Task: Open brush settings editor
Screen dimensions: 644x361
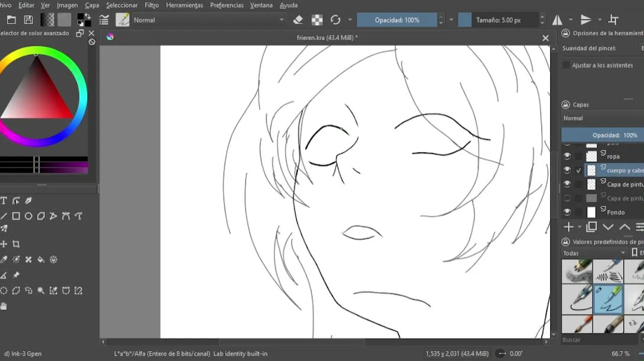Action: click(104, 20)
